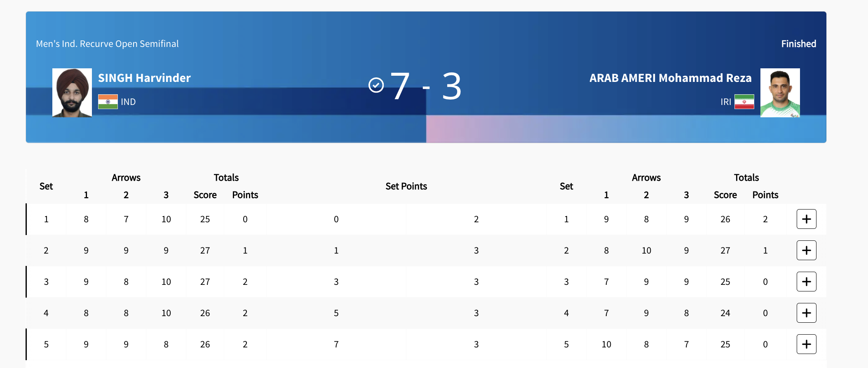The image size is (868, 368).
Task: Click the left Arrows column header
Action: click(x=126, y=177)
